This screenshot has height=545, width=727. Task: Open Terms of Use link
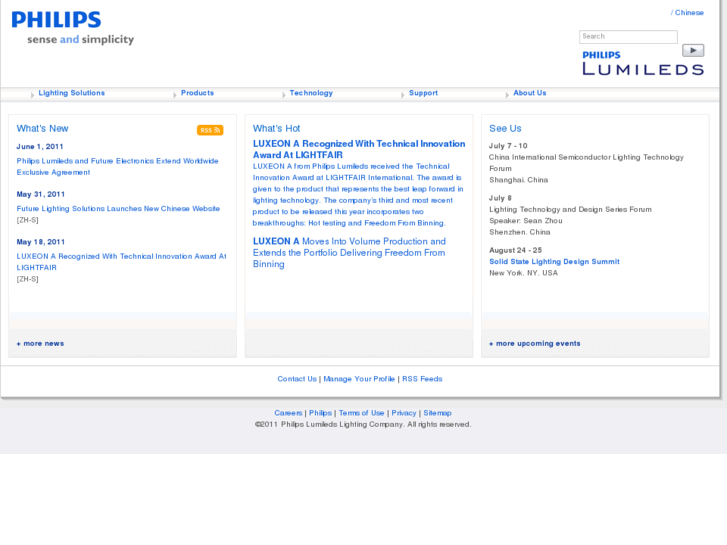361,413
